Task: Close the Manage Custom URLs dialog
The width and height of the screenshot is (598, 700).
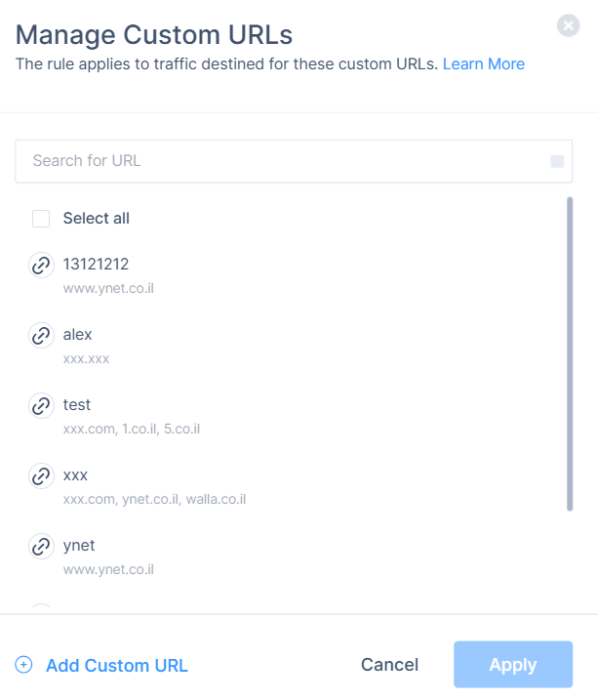Action: click(569, 26)
